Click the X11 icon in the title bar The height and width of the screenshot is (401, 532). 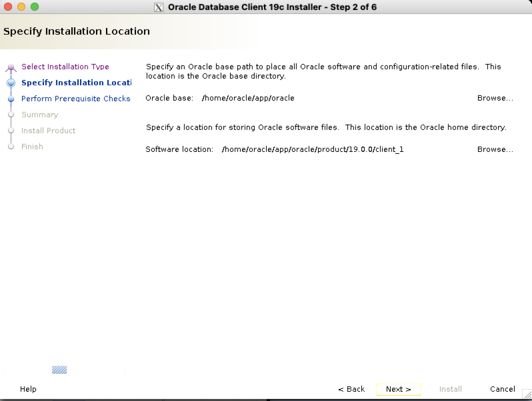tap(159, 7)
